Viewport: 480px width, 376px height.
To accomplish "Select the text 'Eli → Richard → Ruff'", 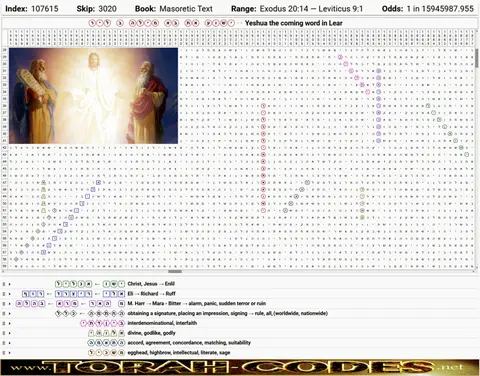I will 151,294.
